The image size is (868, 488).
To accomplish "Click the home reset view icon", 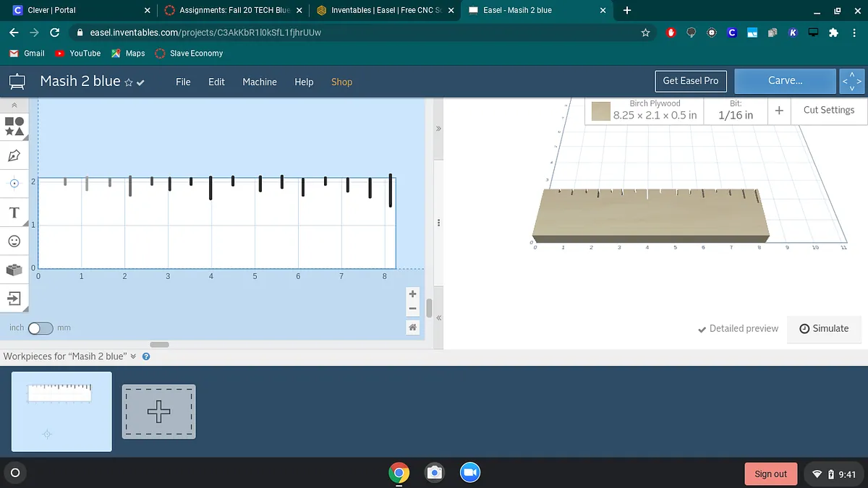I will 412,328.
